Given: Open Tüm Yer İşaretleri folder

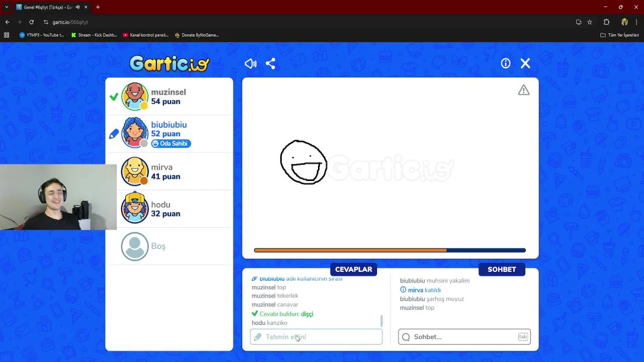Looking at the screenshot, I should point(620,35).
